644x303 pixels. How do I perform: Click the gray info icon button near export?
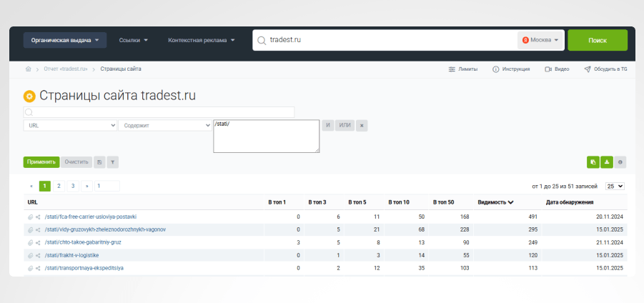(x=620, y=162)
